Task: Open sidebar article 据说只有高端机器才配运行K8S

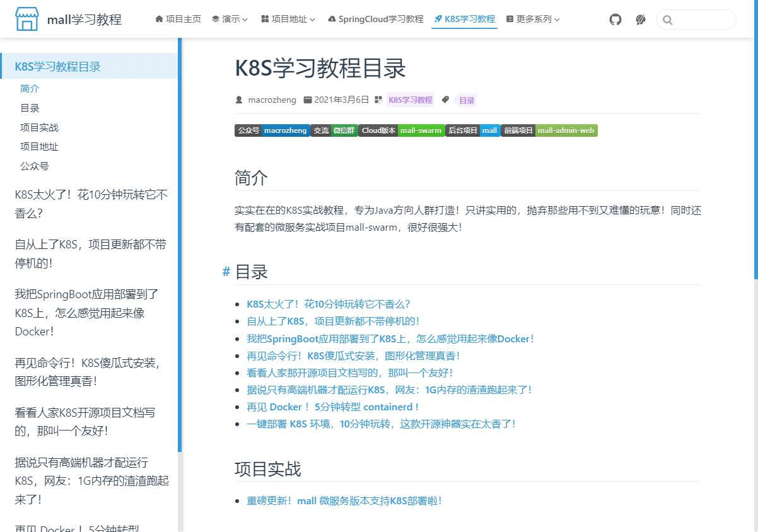Action: click(x=92, y=481)
